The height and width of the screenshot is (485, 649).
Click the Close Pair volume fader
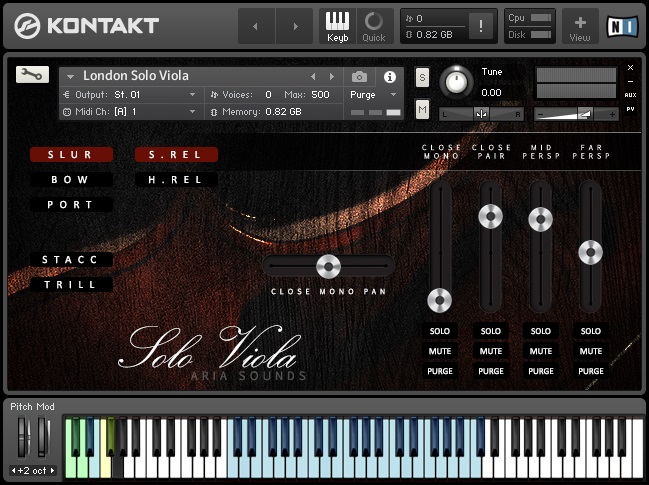[x=490, y=216]
